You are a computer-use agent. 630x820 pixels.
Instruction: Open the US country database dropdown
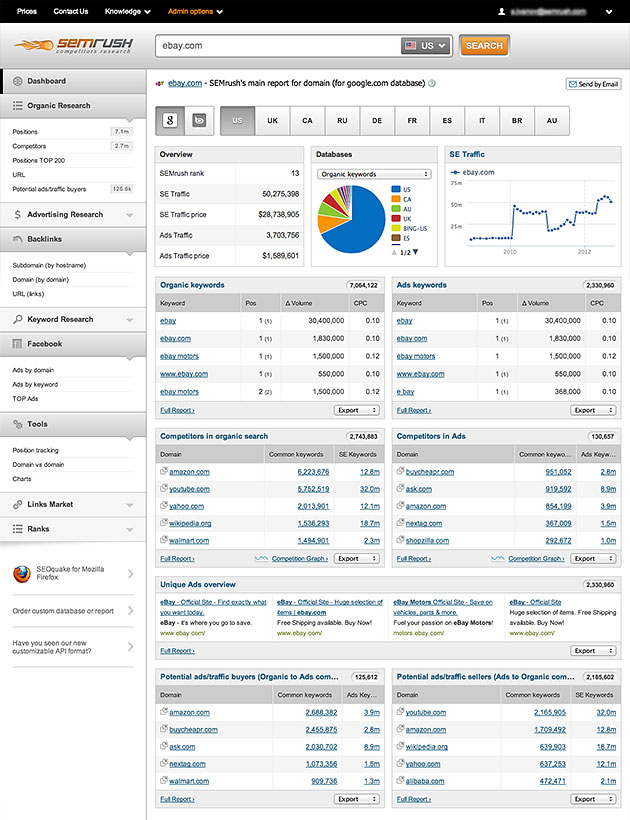pyautogui.click(x=426, y=46)
